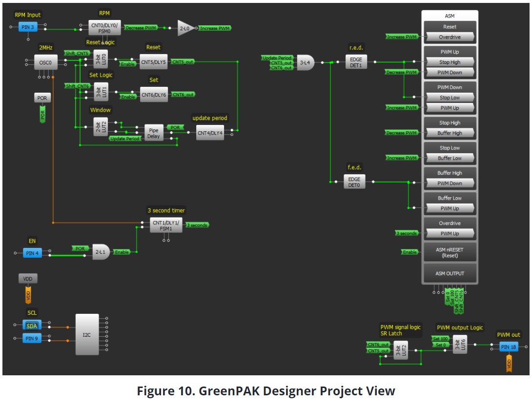
Task: Select the 3-L4 AND gate
Action: click(x=306, y=63)
